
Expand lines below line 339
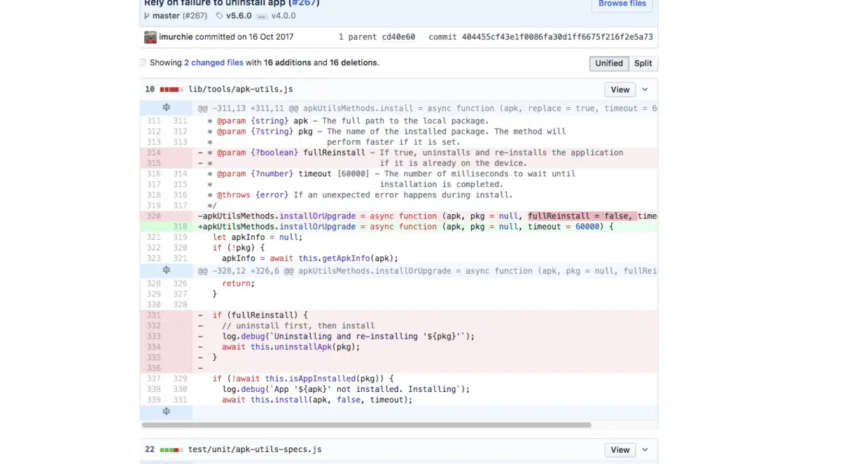pyautogui.click(x=166, y=412)
